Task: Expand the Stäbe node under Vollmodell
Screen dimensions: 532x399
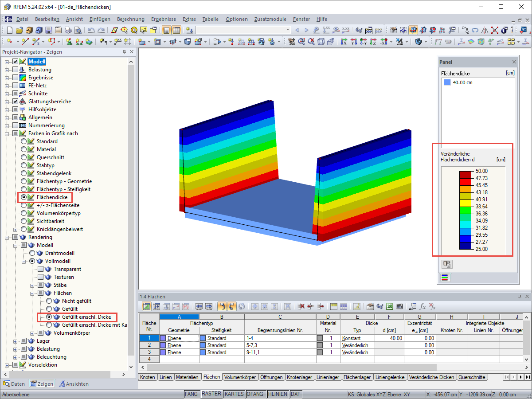Action: (32, 285)
